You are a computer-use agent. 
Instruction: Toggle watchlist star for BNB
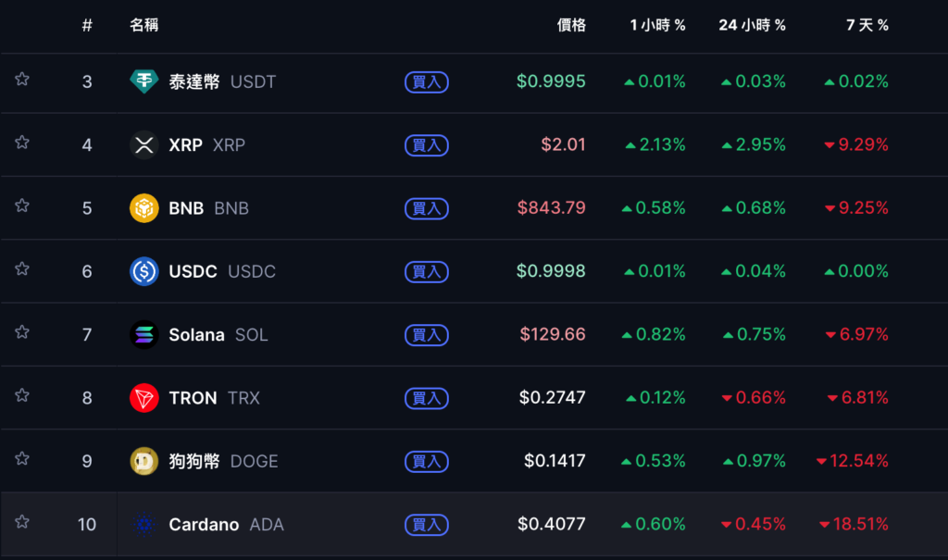[x=22, y=206]
